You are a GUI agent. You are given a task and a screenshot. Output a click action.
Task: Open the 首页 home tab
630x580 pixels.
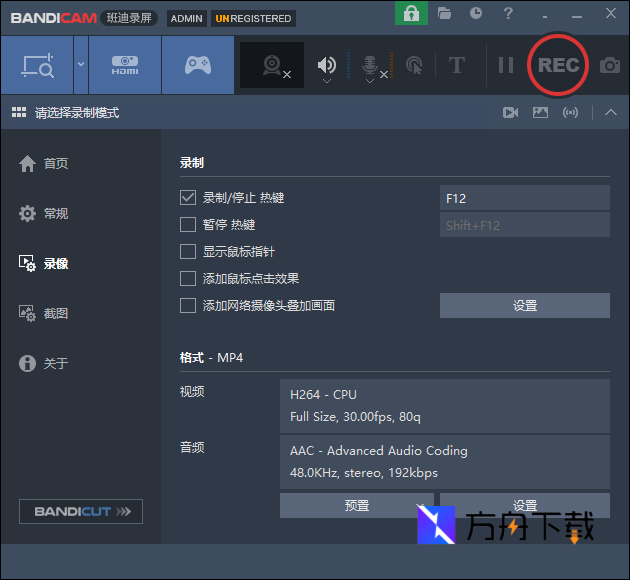43,163
